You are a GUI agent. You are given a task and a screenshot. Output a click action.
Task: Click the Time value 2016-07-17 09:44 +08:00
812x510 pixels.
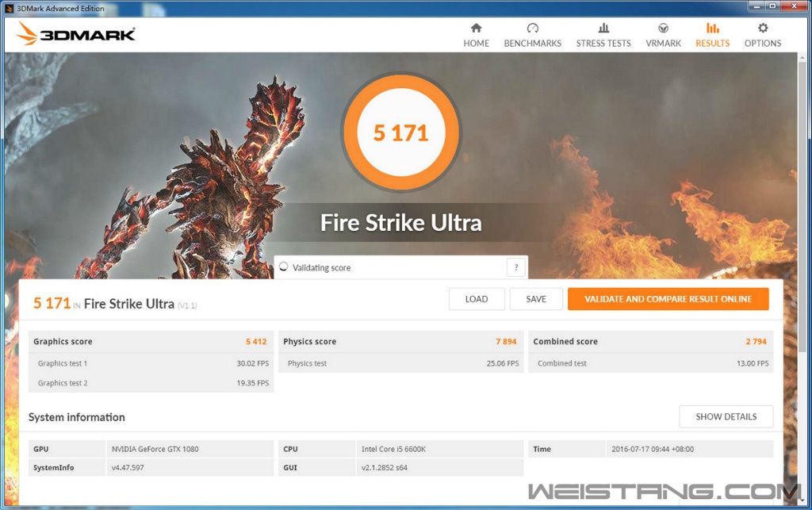point(653,450)
